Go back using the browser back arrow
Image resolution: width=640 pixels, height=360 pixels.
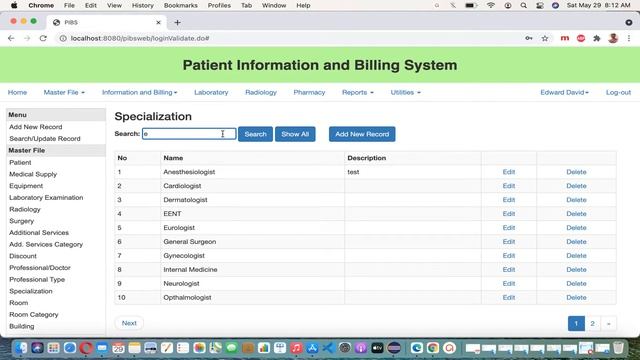[x=11, y=38]
